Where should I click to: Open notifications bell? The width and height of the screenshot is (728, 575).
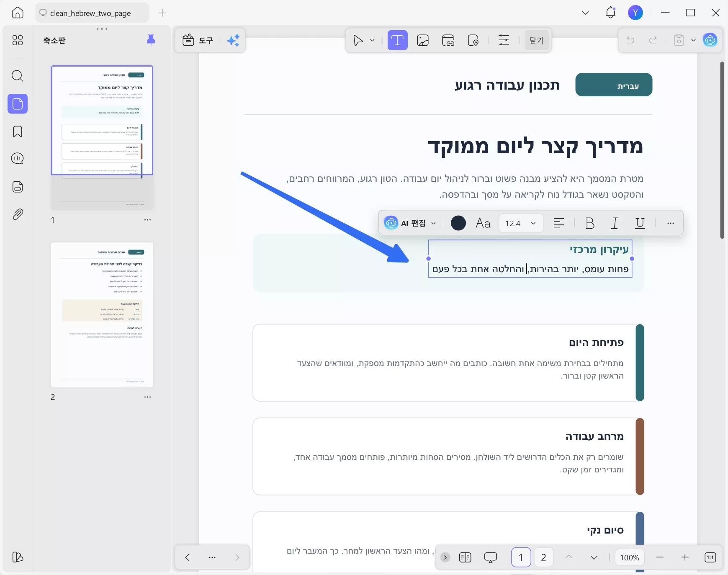coord(611,13)
